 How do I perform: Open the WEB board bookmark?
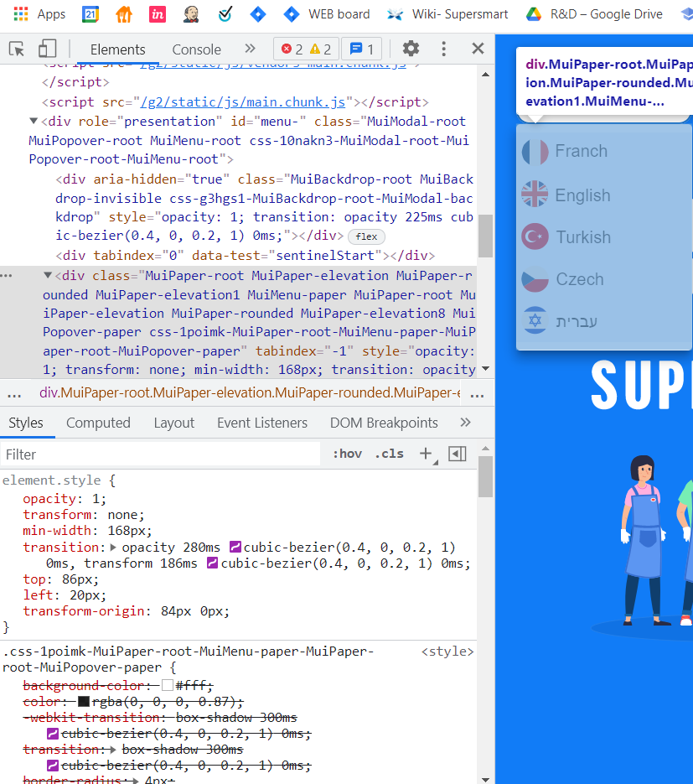[327, 14]
